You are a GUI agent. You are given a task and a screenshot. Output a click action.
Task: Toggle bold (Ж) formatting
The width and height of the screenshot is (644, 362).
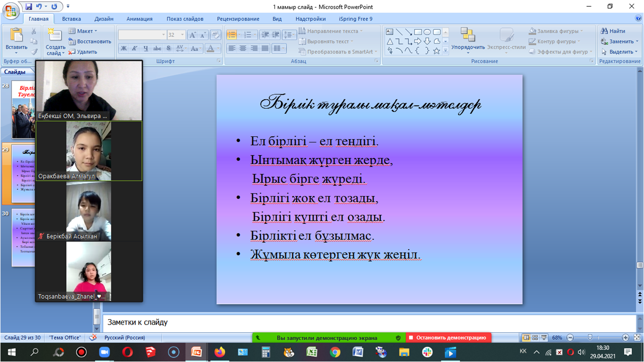click(x=124, y=49)
